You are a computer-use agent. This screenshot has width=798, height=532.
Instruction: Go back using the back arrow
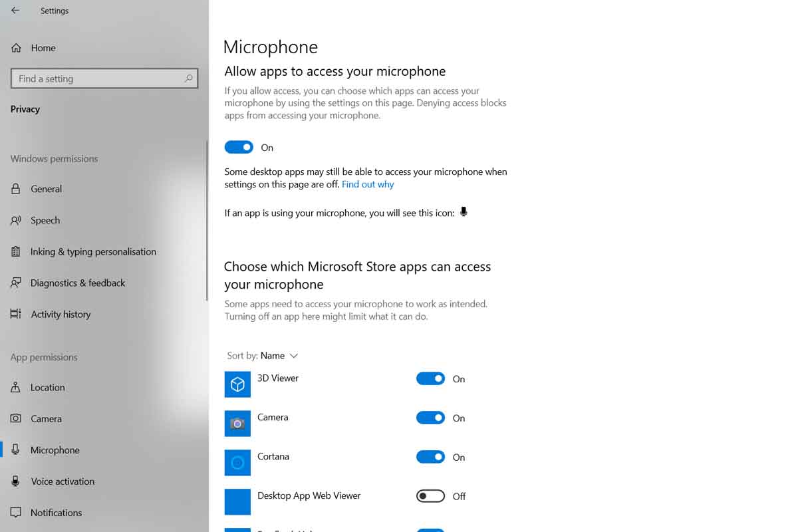(15, 11)
